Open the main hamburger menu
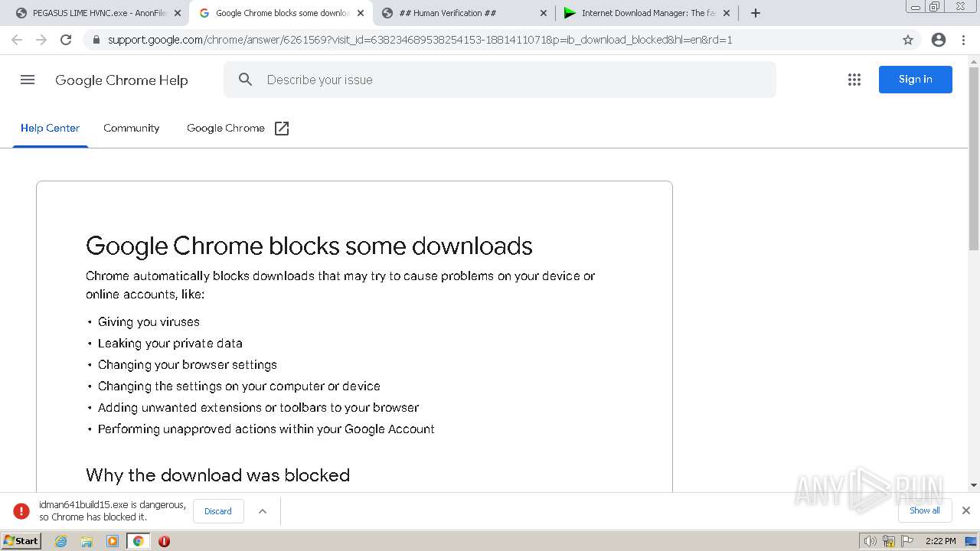Screen dimensions: 980x551 (28, 80)
